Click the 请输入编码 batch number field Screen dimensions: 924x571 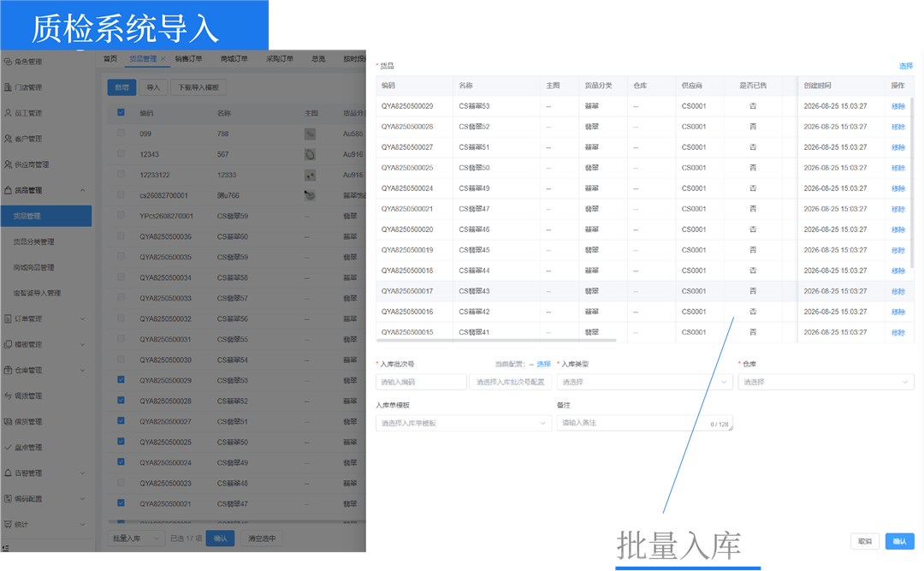pyautogui.click(x=421, y=383)
